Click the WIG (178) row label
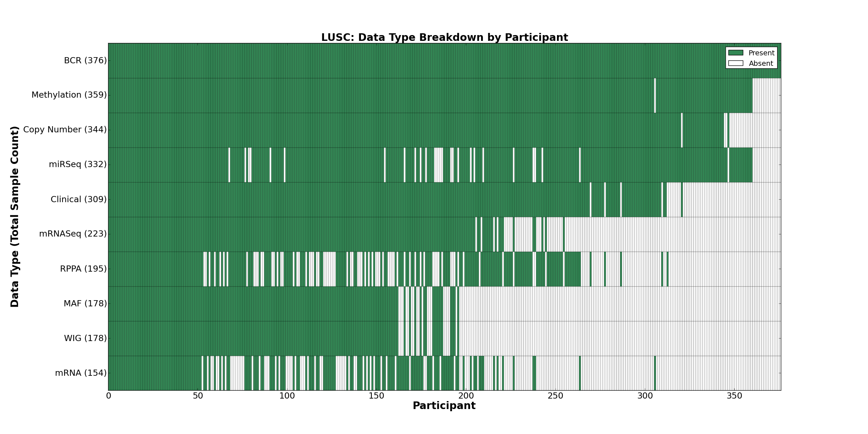The width and height of the screenshot is (868, 434). click(85, 338)
